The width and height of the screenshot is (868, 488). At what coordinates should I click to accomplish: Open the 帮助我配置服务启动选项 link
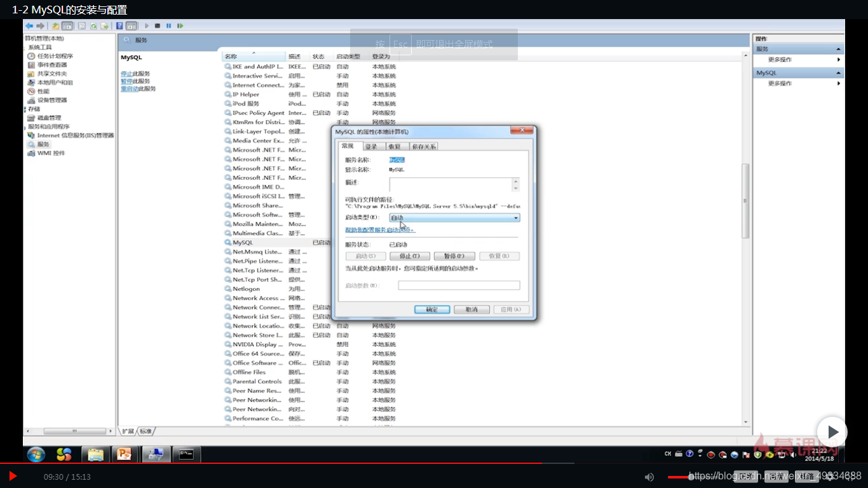pos(380,229)
